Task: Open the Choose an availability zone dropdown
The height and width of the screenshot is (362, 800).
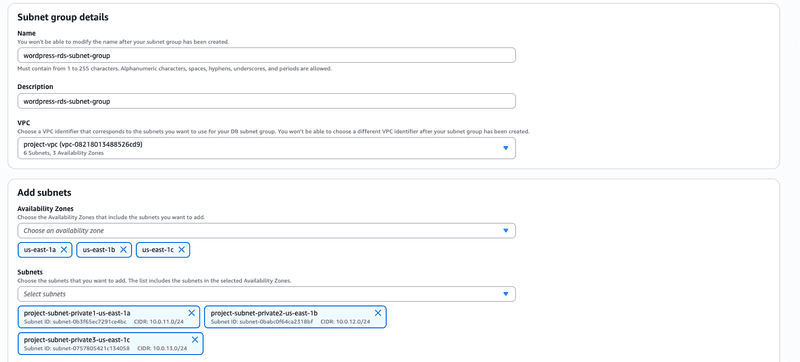Action: [266, 230]
